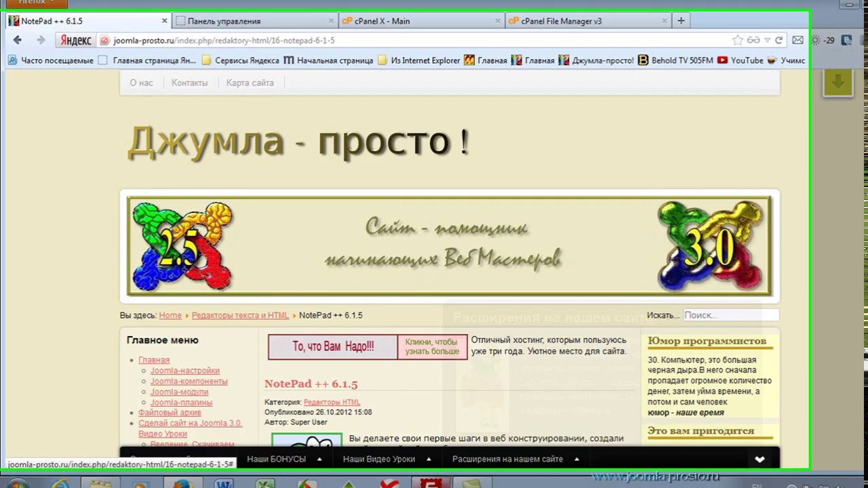Go back with the browser back arrow
Image resolution: width=868 pixels, height=488 pixels.
pyautogui.click(x=18, y=40)
